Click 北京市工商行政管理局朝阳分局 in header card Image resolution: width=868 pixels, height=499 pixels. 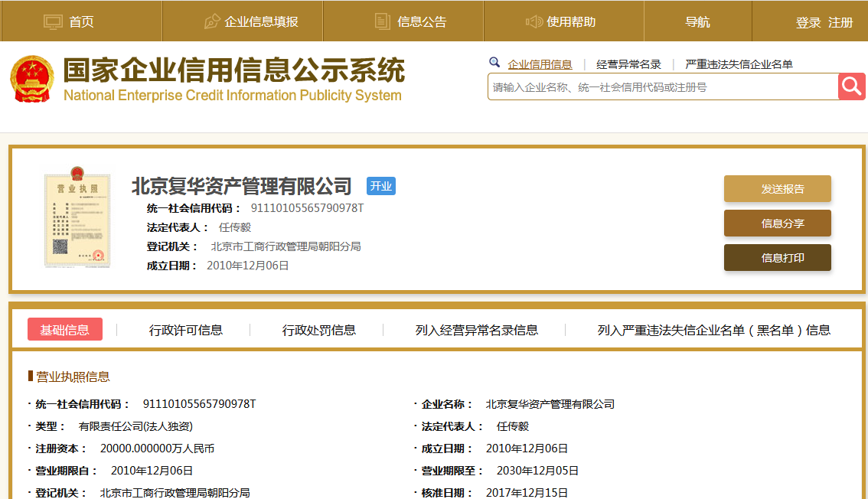(286, 246)
